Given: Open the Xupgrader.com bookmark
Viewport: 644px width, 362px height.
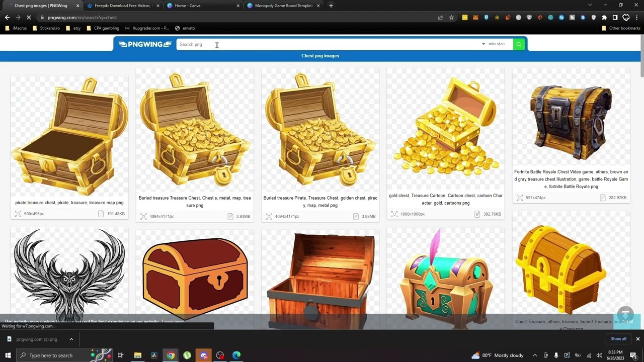Looking at the screenshot, I should pyautogui.click(x=147, y=28).
